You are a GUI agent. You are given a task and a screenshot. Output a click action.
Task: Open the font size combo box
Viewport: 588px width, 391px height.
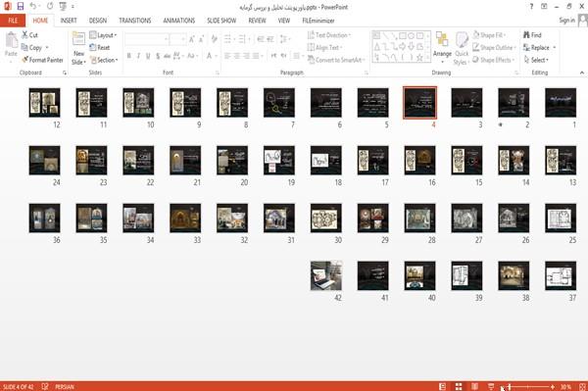click(x=177, y=39)
